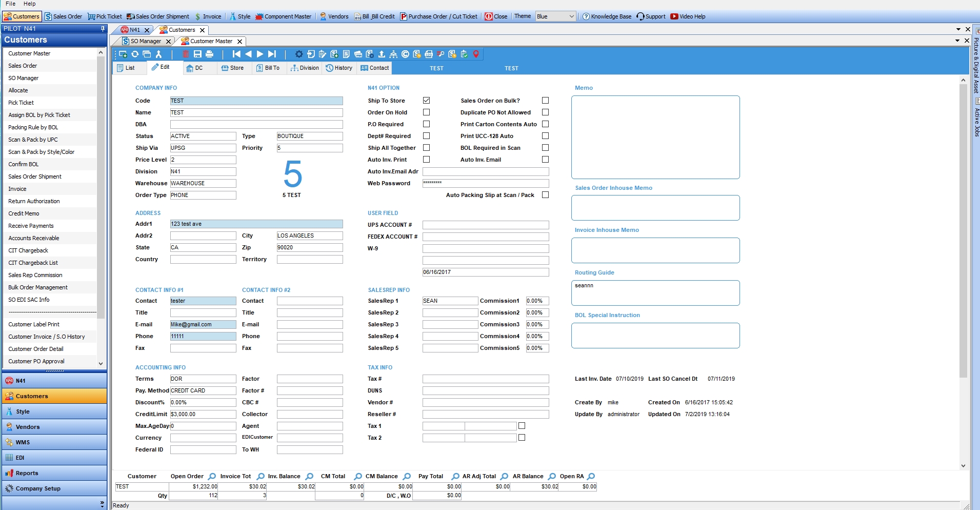The width and height of the screenshot is (980, 510).
Task: Open the Help menu
Action: pyautogui.click(x=29, y=4)
